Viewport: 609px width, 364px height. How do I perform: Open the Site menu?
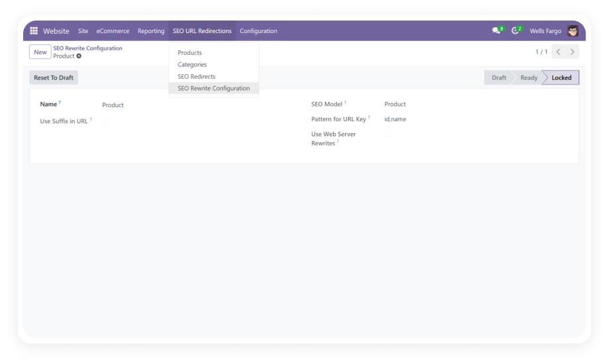point(83,30)
